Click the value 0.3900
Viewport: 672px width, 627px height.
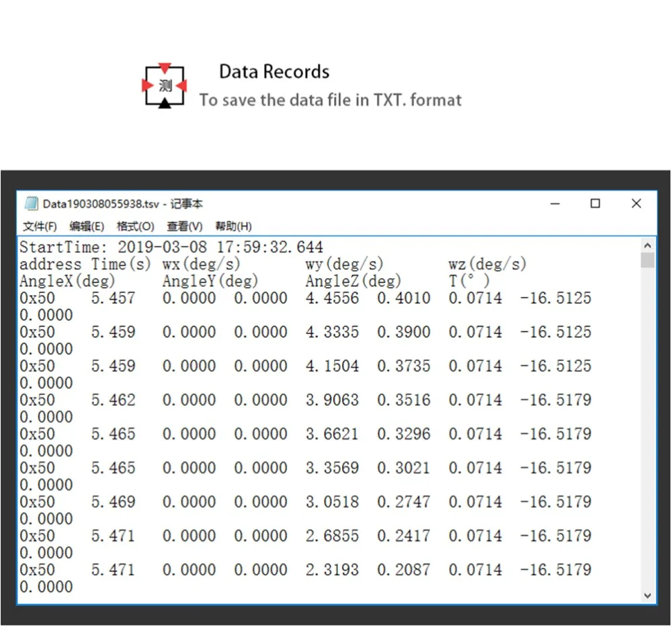point(404,332)
